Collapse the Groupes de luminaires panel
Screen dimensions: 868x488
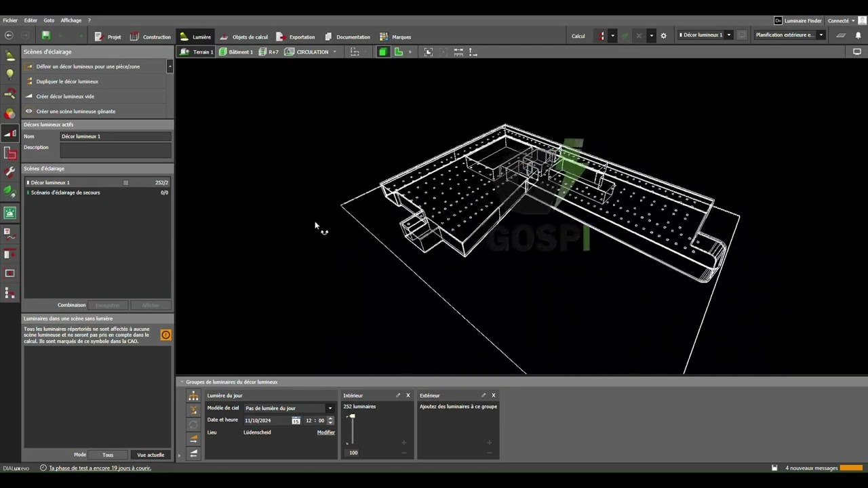pos(181,382)
